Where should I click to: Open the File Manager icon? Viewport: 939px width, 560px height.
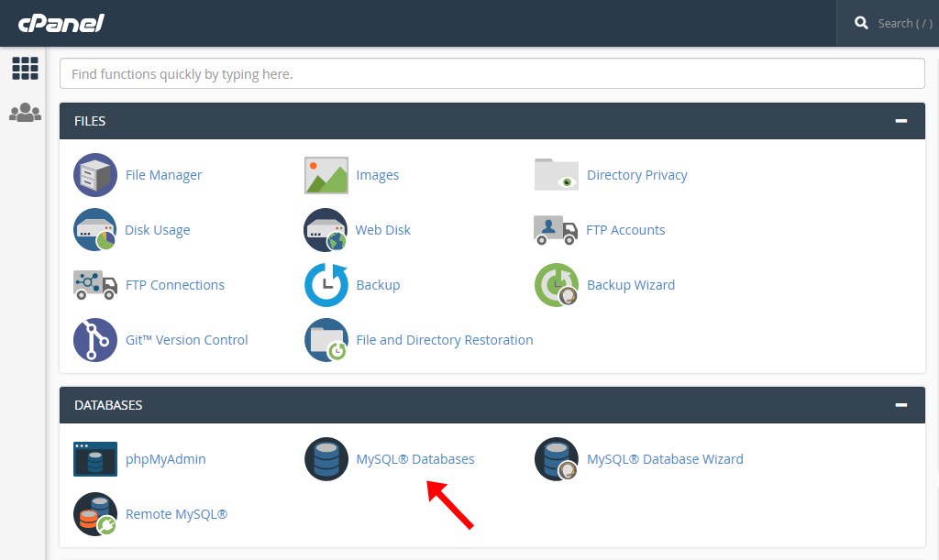94,174
